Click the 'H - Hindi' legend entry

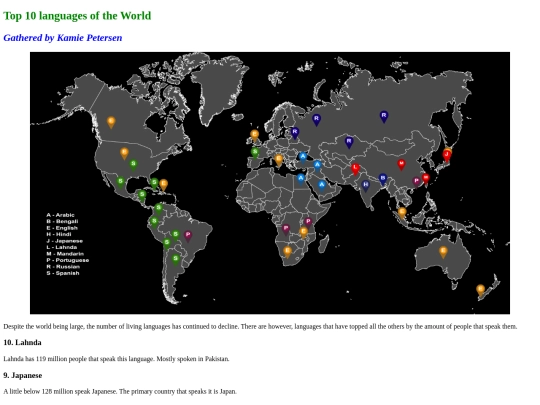pos(59,234)
